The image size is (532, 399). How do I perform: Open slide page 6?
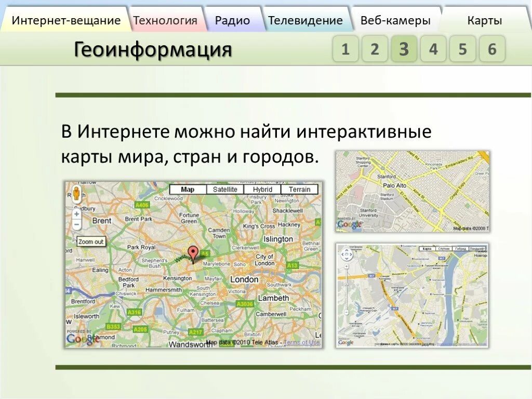(492, 49)
